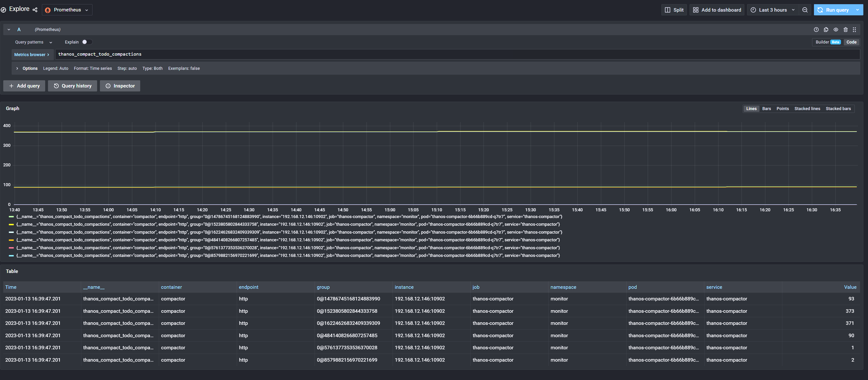The height and width of the screenshot is (380, 868).
Task: Click the Explore compass icon
Action: [4, 9]
